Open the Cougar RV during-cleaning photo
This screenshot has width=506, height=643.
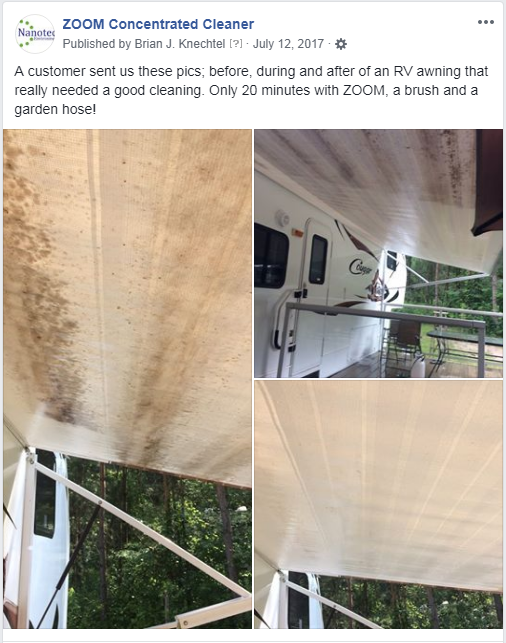(378, 253)
